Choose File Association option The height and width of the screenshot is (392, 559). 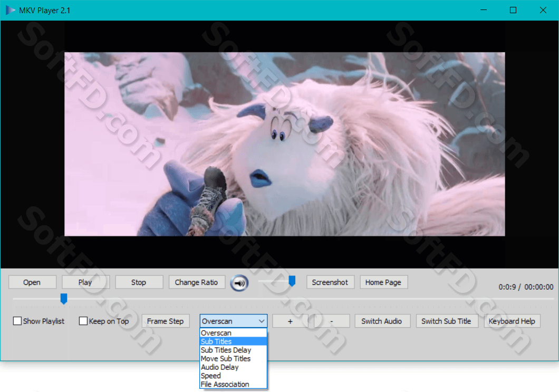point(233,384)
